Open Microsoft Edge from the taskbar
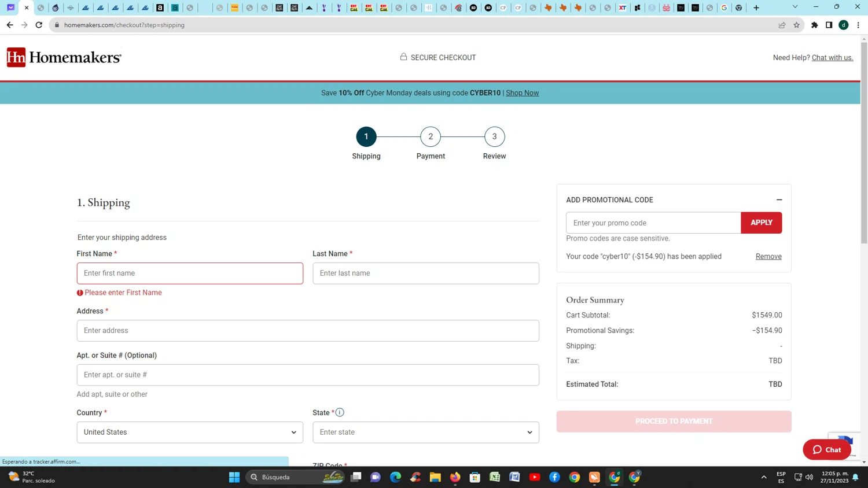 (x=395, y=477)
